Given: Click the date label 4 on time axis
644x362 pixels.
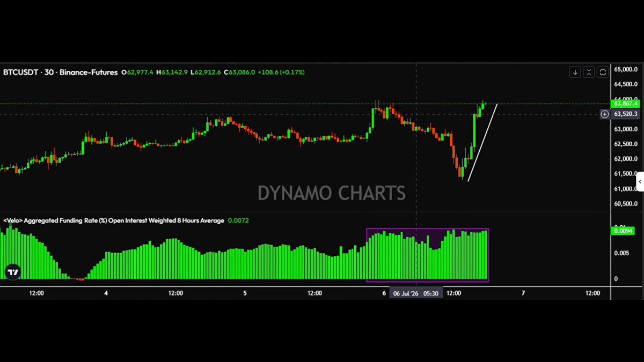Looking at the screenshot, I should pos(106,293).
